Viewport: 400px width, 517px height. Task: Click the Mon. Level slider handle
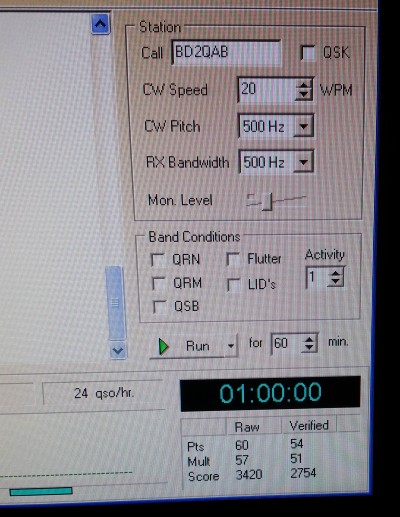(x=267, y=202)
